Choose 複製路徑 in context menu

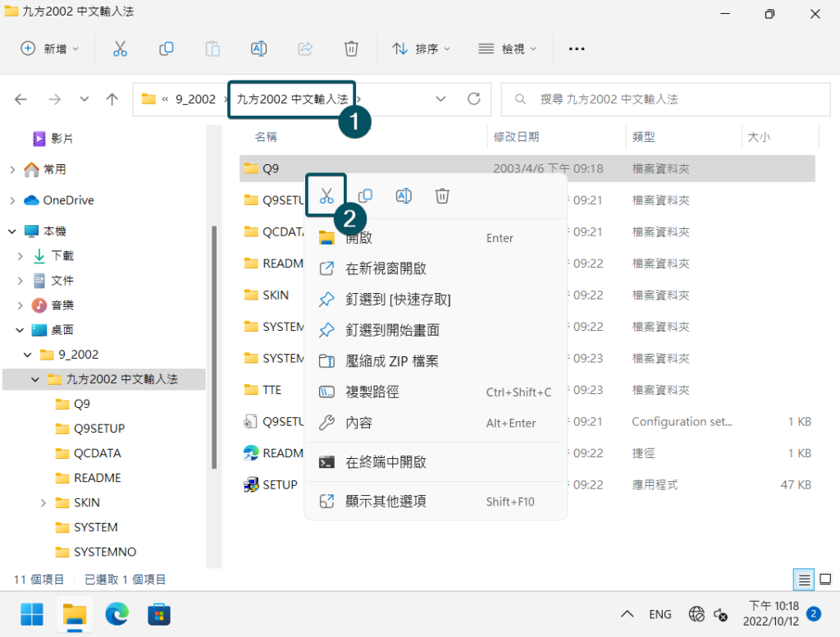435,392
